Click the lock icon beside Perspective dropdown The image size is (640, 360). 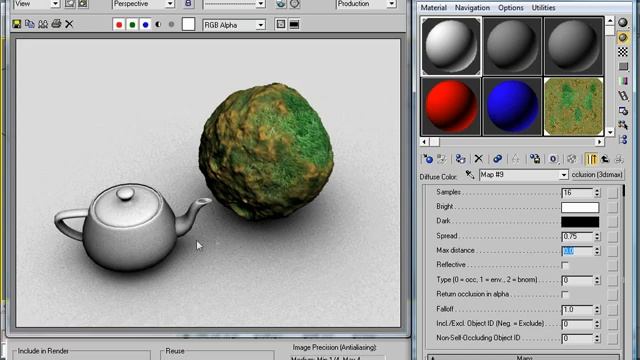click(x=188, y=4)
